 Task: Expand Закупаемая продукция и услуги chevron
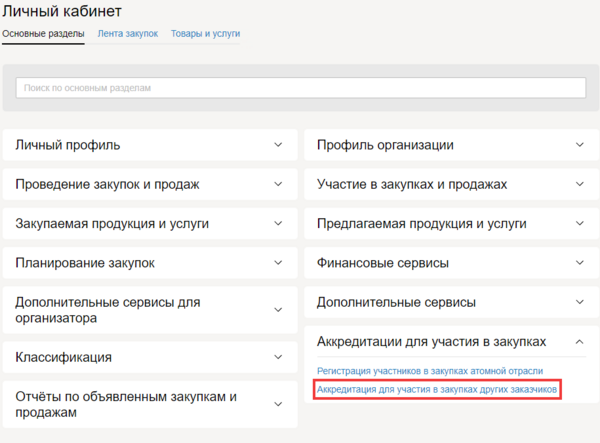pyautogui.click(x=279, y=224)
